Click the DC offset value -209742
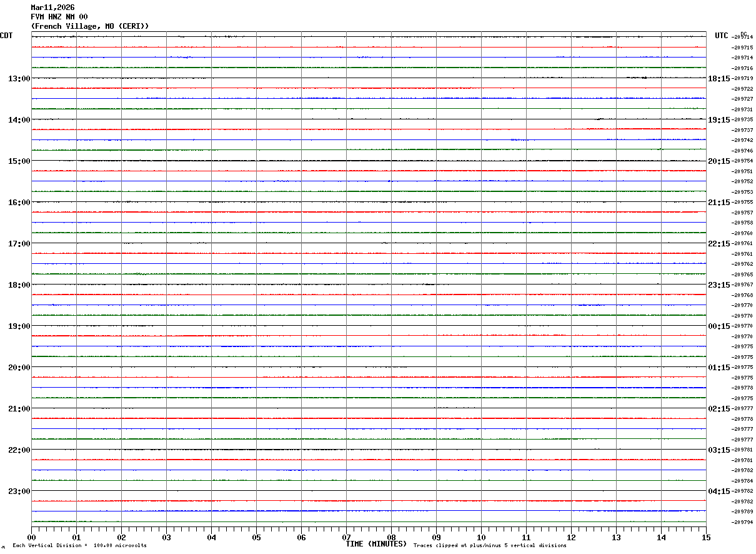Viewport: 756px width, 554px height. 742,141
